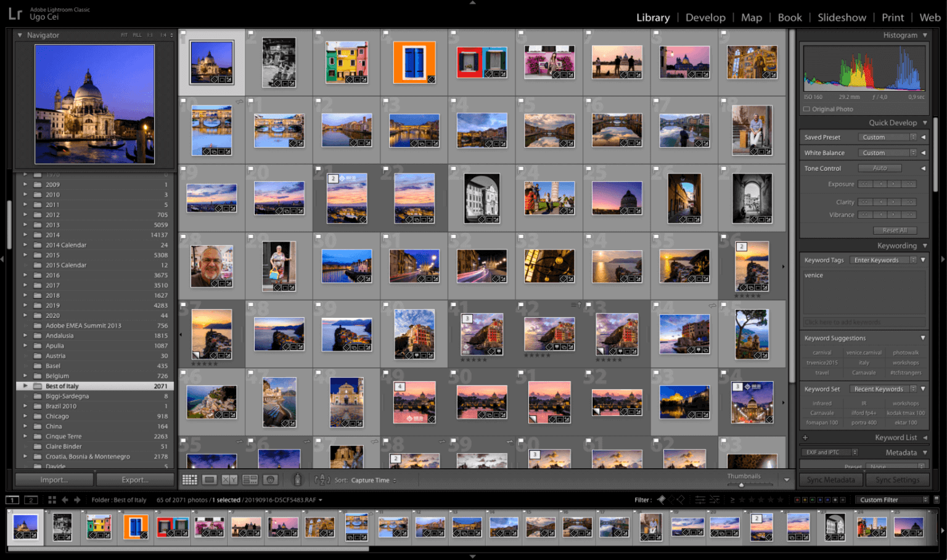Enable the Original Photo checkbox under Histogram
The height and width of the screenshot is (560, 947).
[x=806, y=108]
